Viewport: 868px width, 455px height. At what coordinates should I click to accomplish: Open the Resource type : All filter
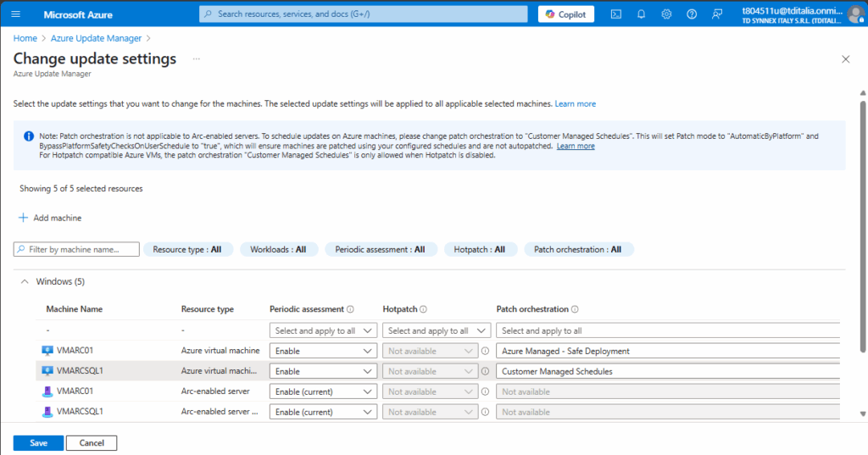[188, 250]
